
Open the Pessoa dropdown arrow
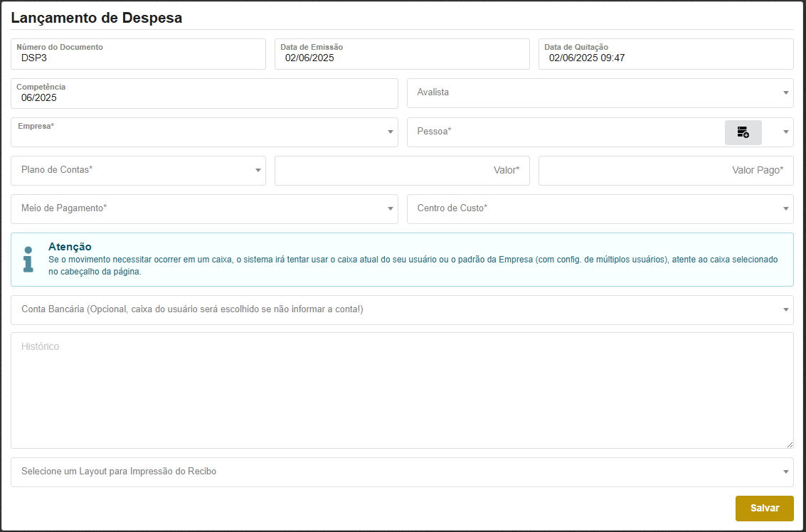pos(785,132)
